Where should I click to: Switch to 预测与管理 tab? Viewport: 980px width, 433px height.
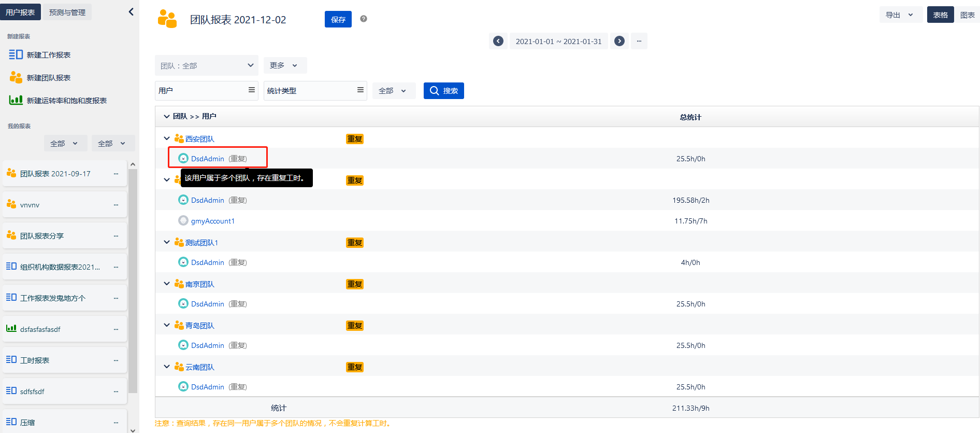[x=67, y=12]
